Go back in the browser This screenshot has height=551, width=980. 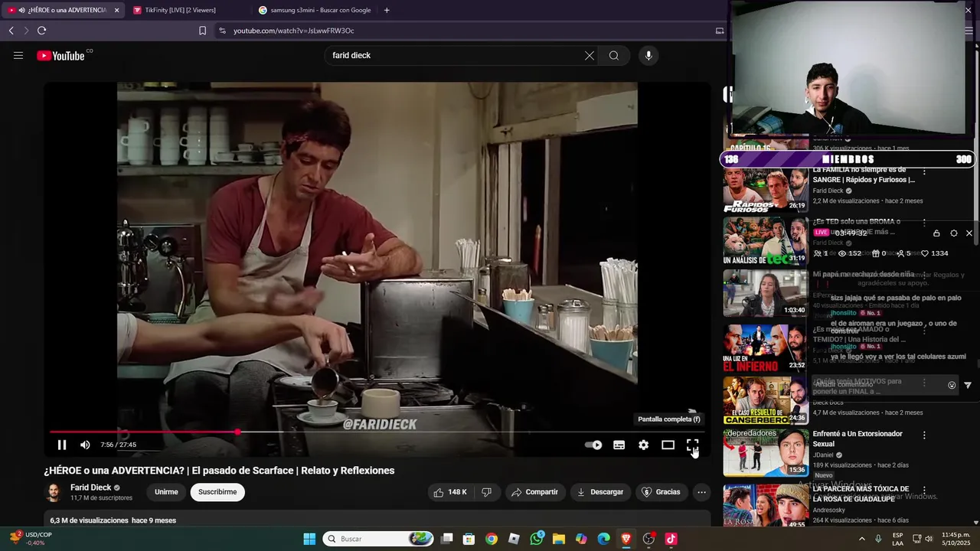11,31
